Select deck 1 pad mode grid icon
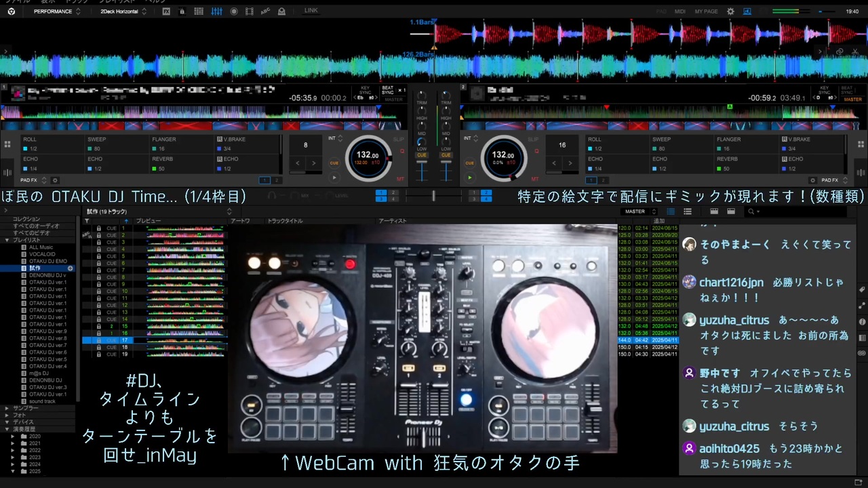This screenshot has width=868, height=488. [x=7, y=144]
